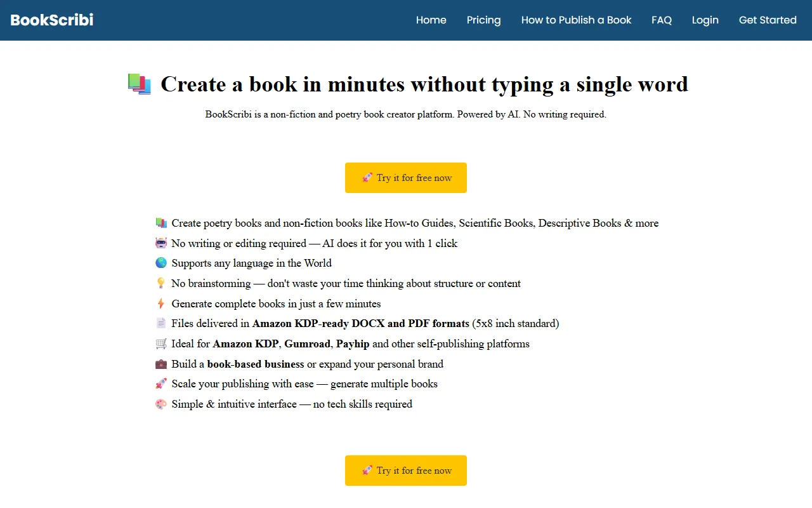Click the subtitle BookScribi is a non-fiction and poetry
Screen dimensions: 812x508
point(406,114)
